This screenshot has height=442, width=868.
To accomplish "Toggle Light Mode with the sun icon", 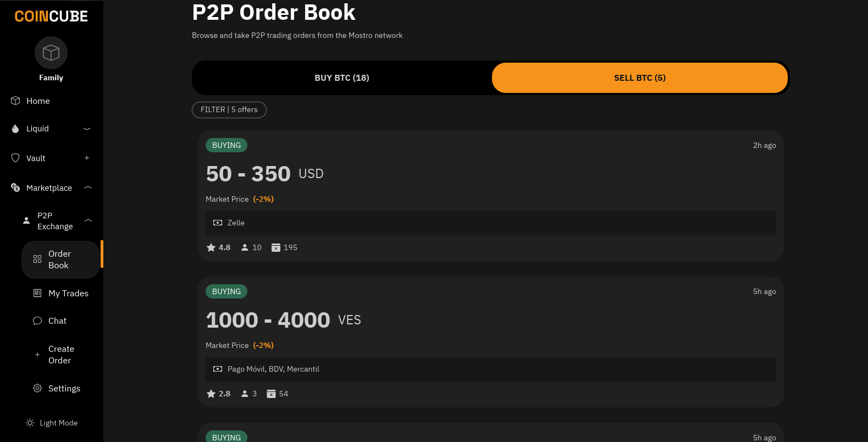I will [29, 422].
